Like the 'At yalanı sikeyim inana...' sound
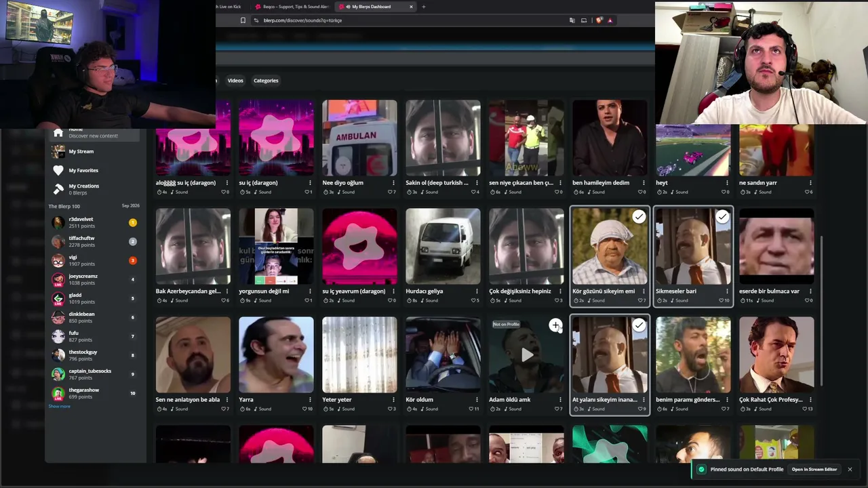The image size is (868, 488). [639, 409]
